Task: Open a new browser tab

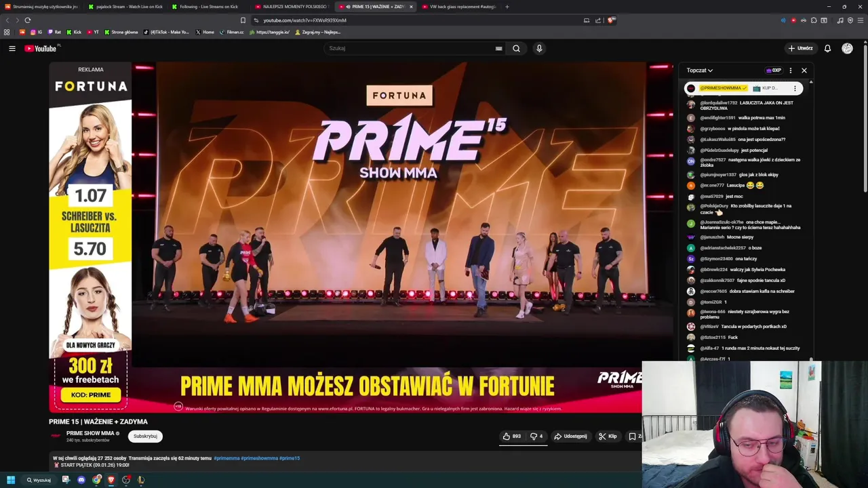Action: (x=507, y=7)
